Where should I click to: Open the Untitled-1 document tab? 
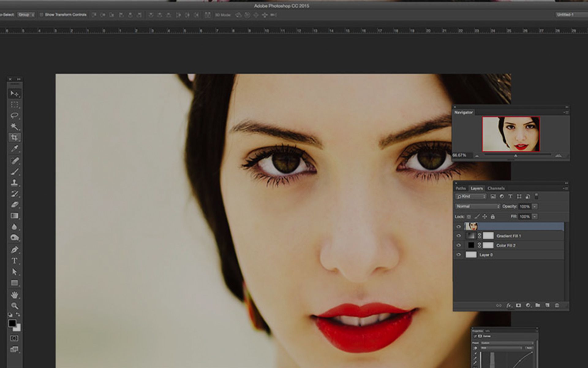572,15
